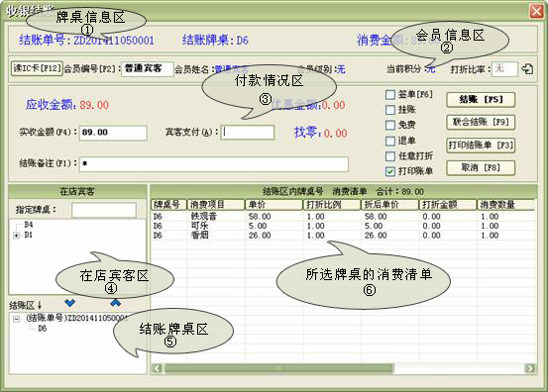The image size is (548, 392).
Task: Enable the 签单[F6] checkbox
Action: 390,95
